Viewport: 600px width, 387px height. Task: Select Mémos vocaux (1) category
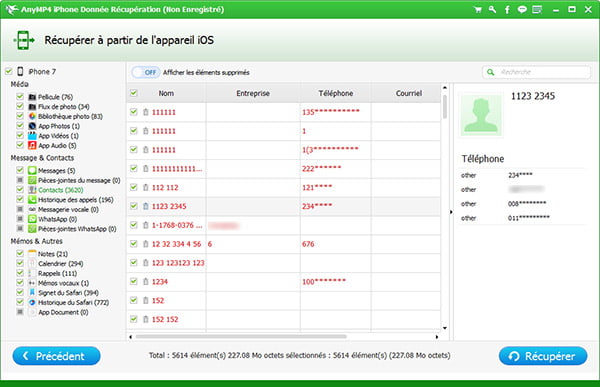point(64,283)
